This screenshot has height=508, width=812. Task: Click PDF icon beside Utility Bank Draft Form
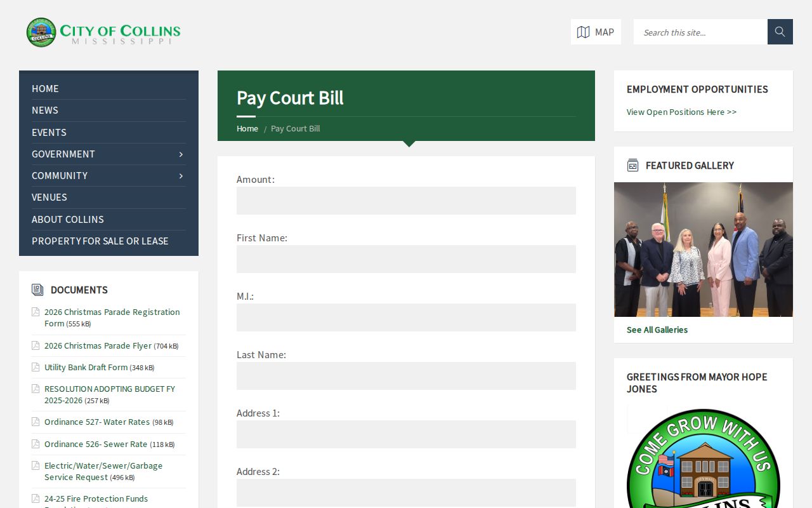tap(36, 367)
